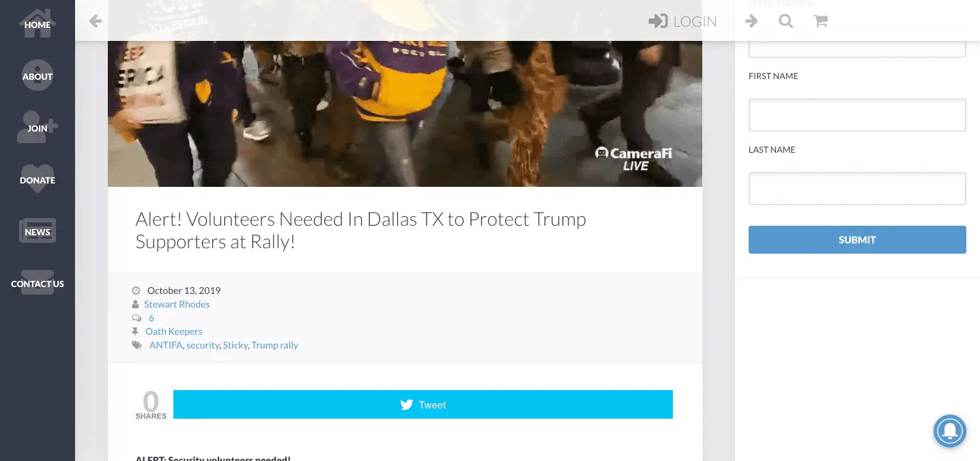Open the Oath Keepers category link
The height and width of the screenshot is (461, 980).
tap(174, 331)
